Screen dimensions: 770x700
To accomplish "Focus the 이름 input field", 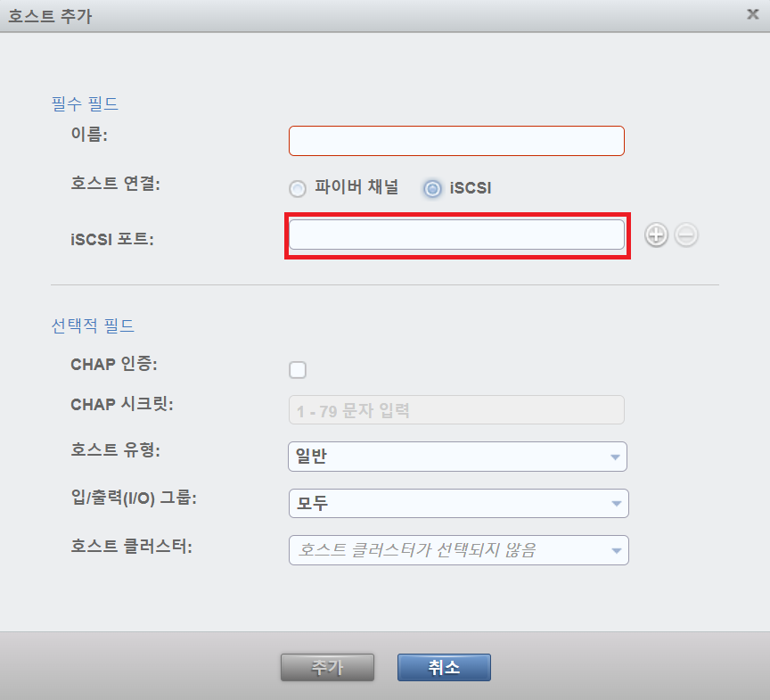I will point(456,141).
